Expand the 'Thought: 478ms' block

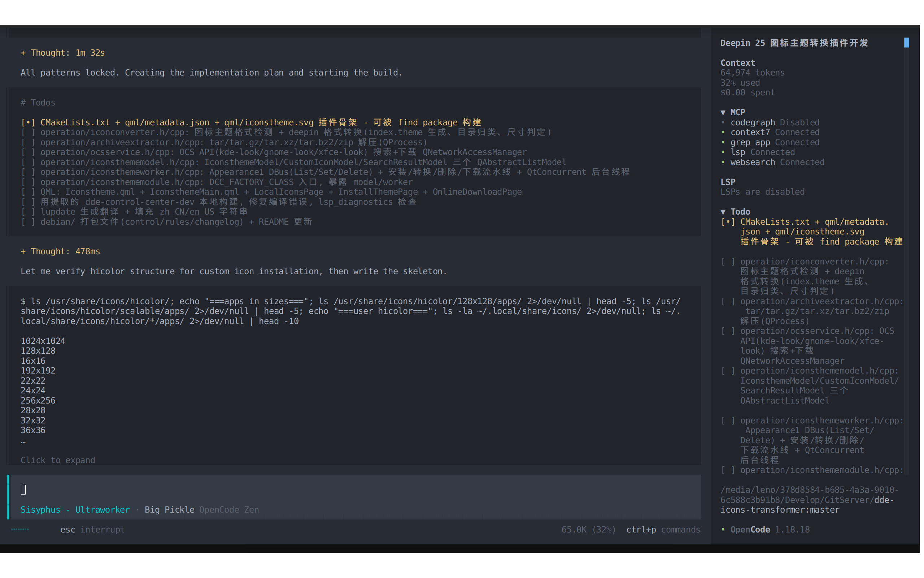coord(60,251)
